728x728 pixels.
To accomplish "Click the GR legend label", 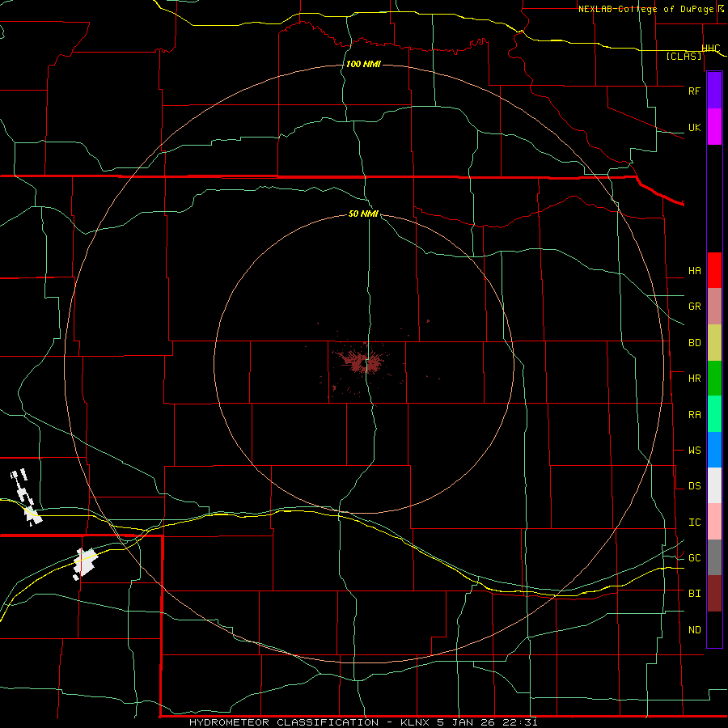I will tap(694, 307).
